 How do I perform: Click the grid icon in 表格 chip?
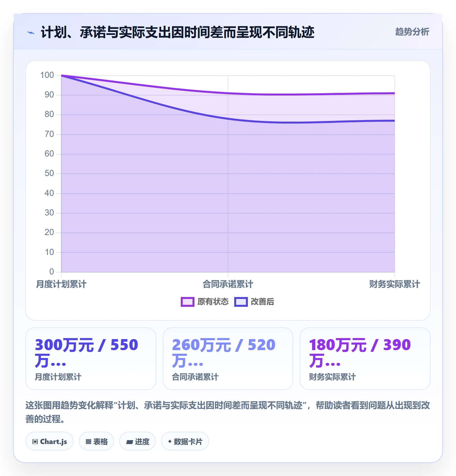pyautogui.click(x=88, y=442)
